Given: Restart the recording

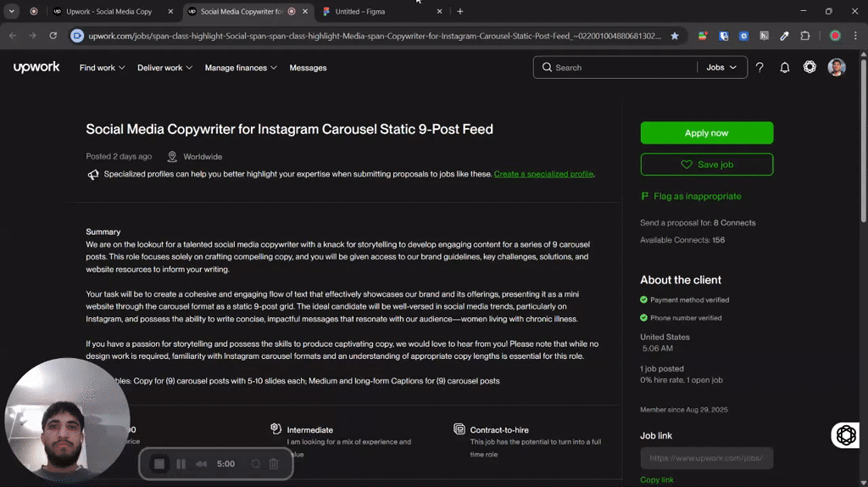Looking at the screenshot, I should click(255, 464).
